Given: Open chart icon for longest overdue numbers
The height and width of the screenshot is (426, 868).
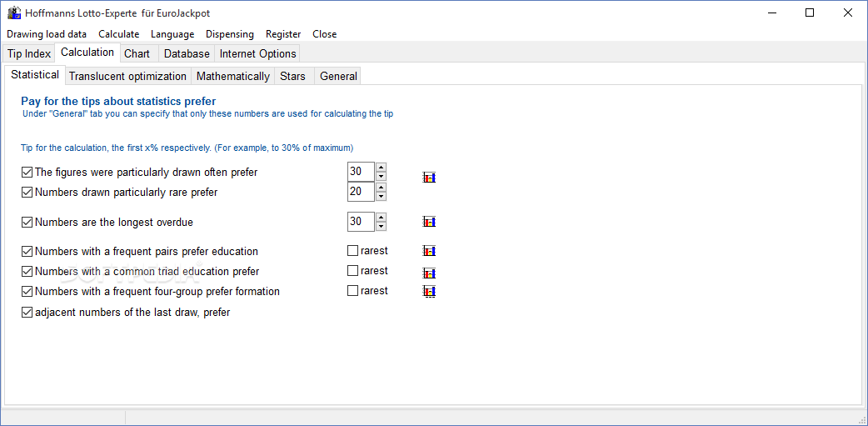Looking at the screenshot, I should pyautogui.click(x=429, y=222).
